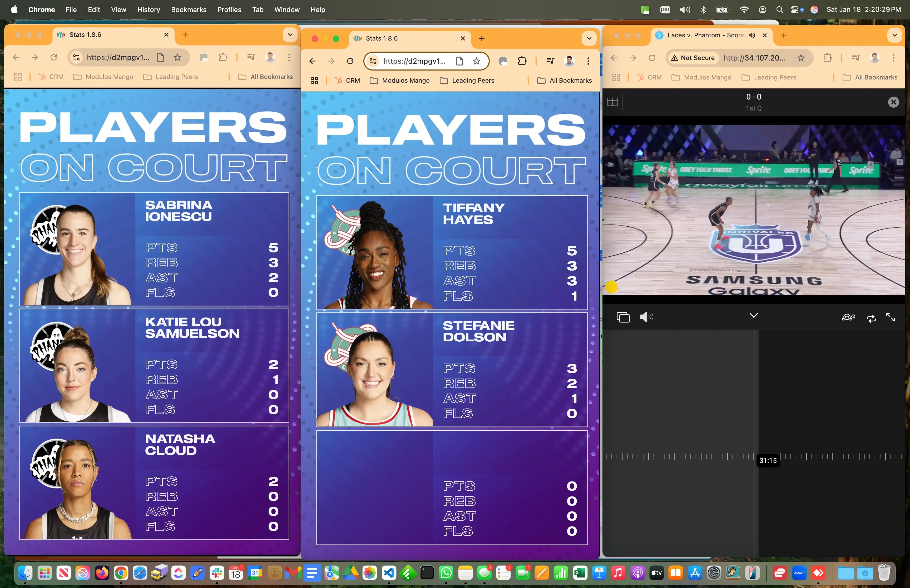Toggle the loop repeat icon in player
Viewport: 910px width, 588px height.
coord(871,318)
